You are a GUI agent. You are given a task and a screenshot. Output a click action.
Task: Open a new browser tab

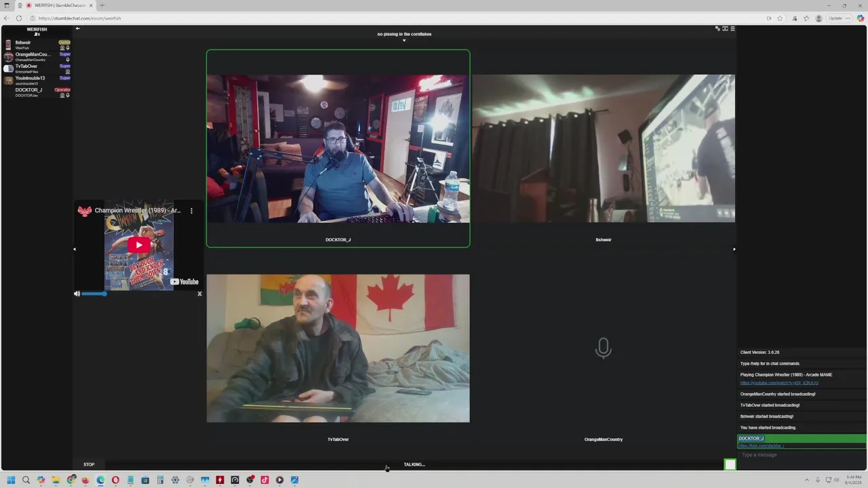[x=102, y=5]
